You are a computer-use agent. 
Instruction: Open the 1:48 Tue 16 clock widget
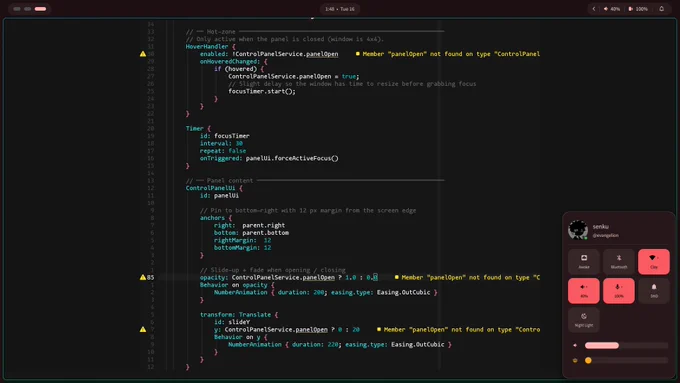coord(340,9)
